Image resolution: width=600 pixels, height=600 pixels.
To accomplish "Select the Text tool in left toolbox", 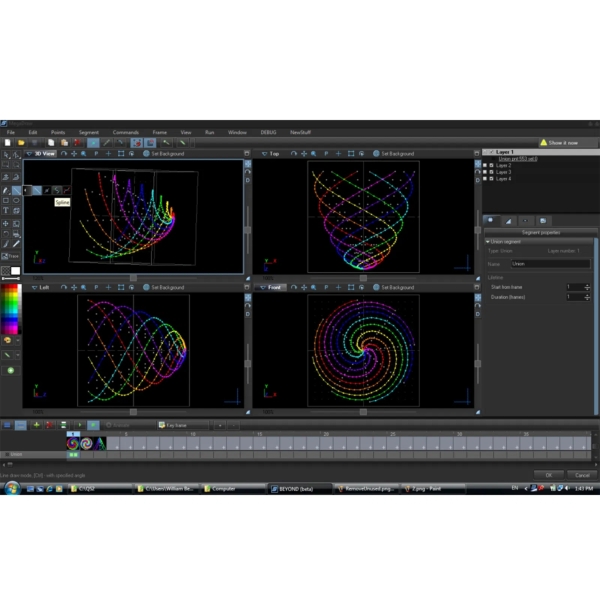I will pyautogui.click(x=6, y=211).
